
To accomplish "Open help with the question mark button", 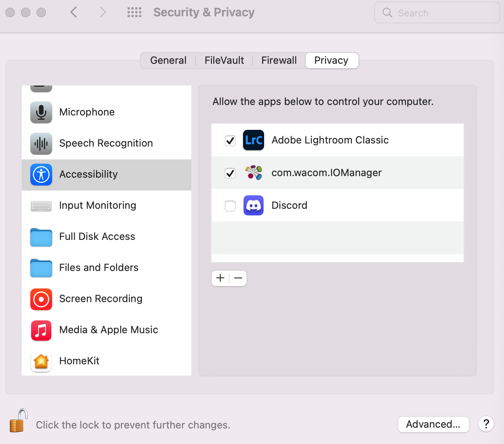I will pyautogui.click(x=486, y=424).
